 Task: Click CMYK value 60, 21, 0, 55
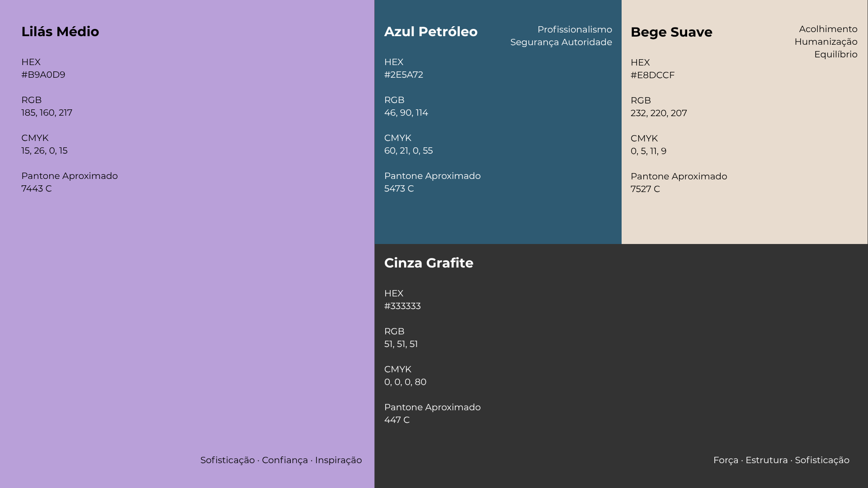[x=408, y=150]
